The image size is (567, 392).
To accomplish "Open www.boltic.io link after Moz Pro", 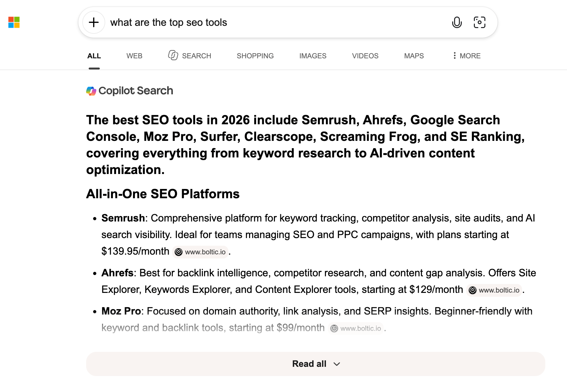I will click(356, 329).
